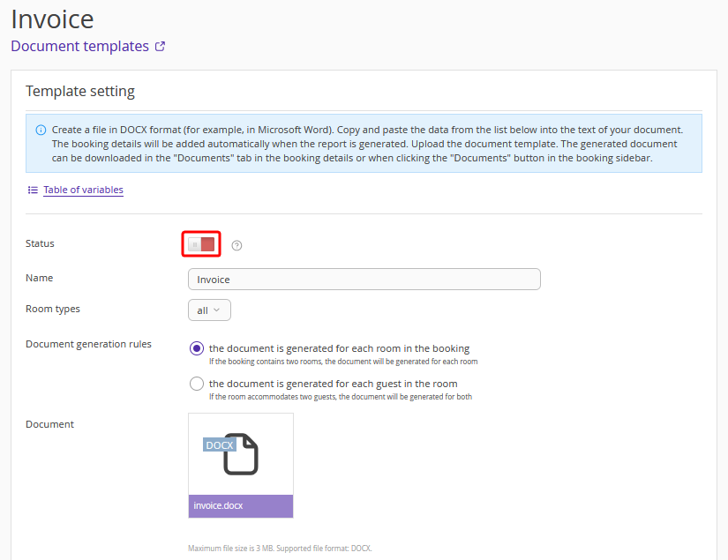Select the generate for each room radio button
This screenshot has width=728, height=560.
tap(197, 348)
